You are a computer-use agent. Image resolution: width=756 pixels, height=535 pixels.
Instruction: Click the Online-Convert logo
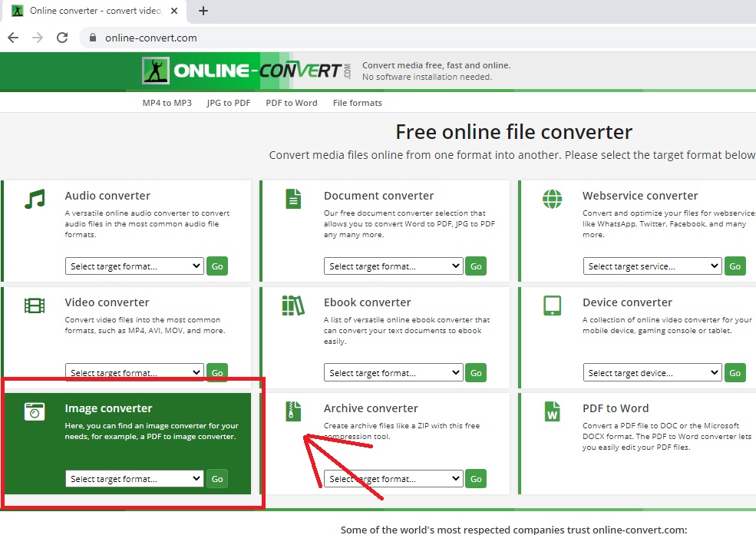tap(246, 71)
